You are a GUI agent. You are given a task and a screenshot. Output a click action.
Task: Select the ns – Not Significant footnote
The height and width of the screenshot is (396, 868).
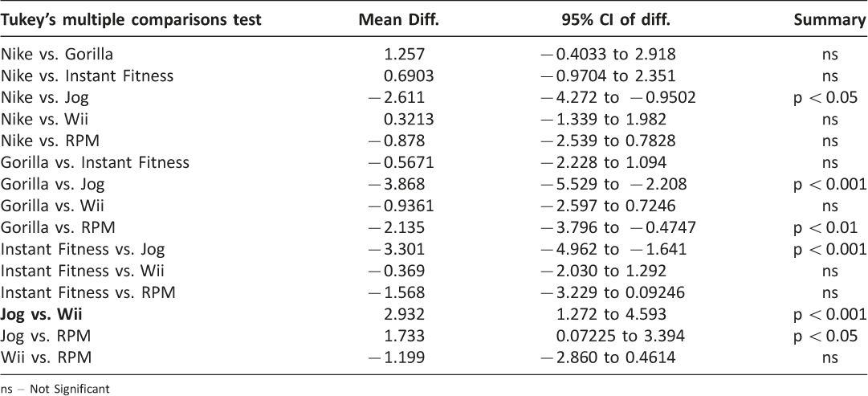coord(55,389)
